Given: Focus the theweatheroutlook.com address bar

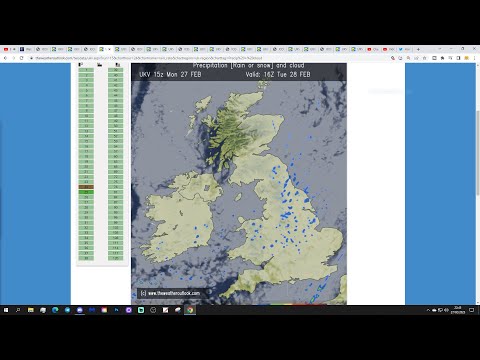Looking at the screenshot, I should coord(210,58).
